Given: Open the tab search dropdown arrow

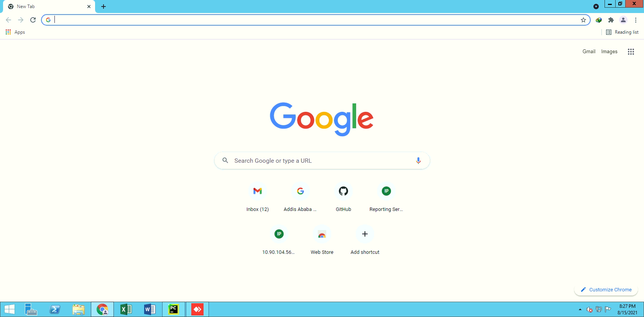Looking at the screenshot, I should [x=596, y=7].
